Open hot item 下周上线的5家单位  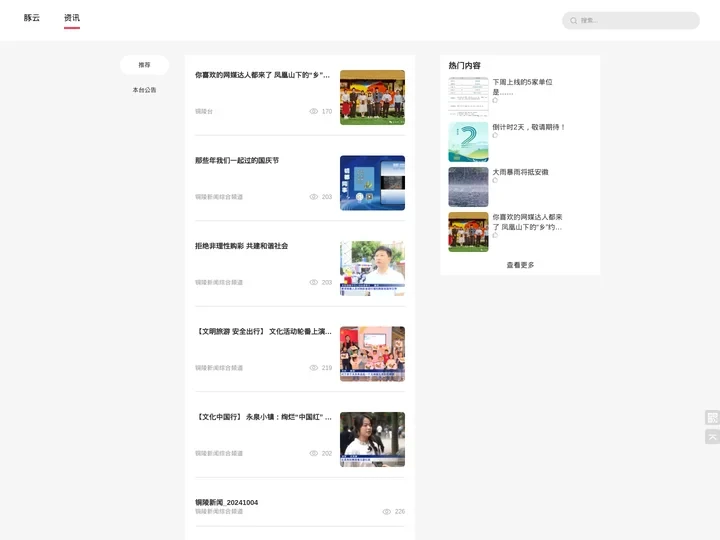(x=523, y=87)
